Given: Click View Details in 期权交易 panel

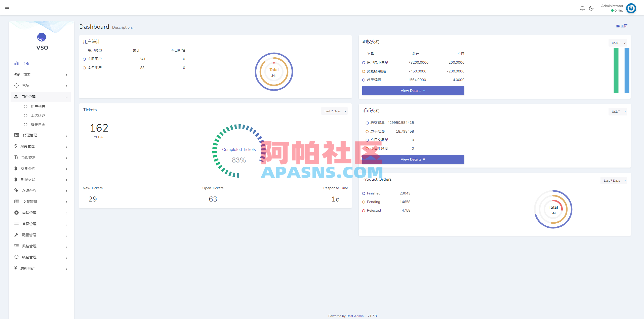Looking at the screenshot, I should (x=413, y=91).
